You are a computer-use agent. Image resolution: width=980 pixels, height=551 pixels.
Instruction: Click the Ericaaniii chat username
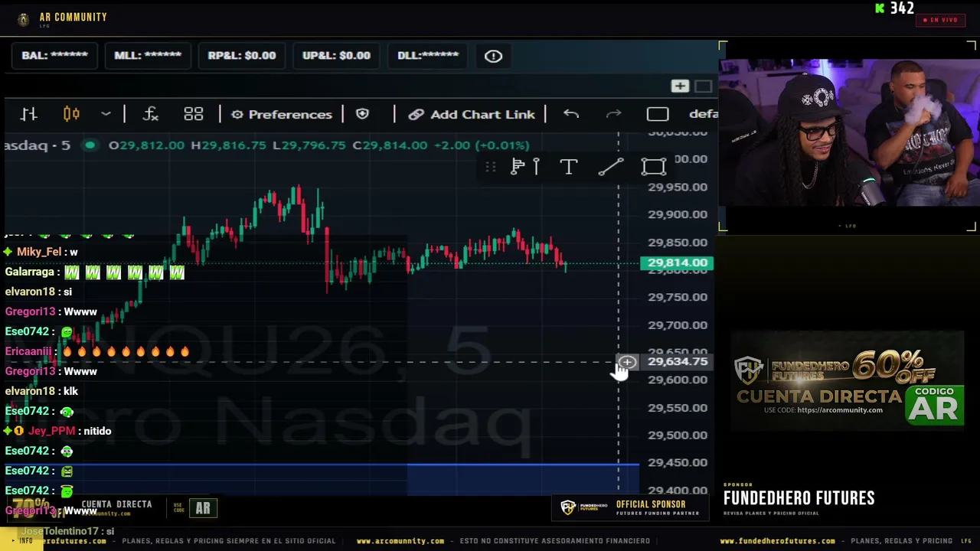[28, 351]
